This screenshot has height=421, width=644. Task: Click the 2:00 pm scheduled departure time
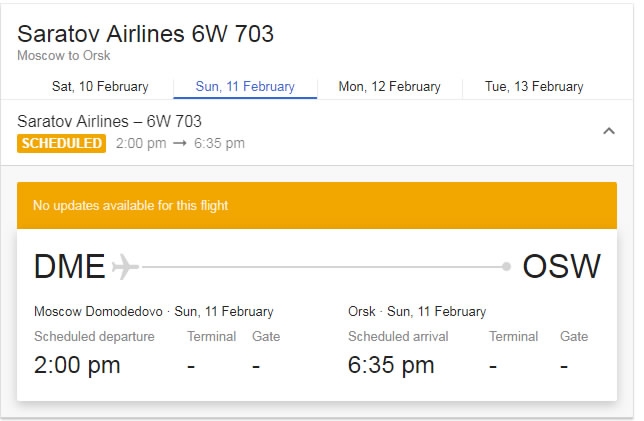click(x=77, y=365)
